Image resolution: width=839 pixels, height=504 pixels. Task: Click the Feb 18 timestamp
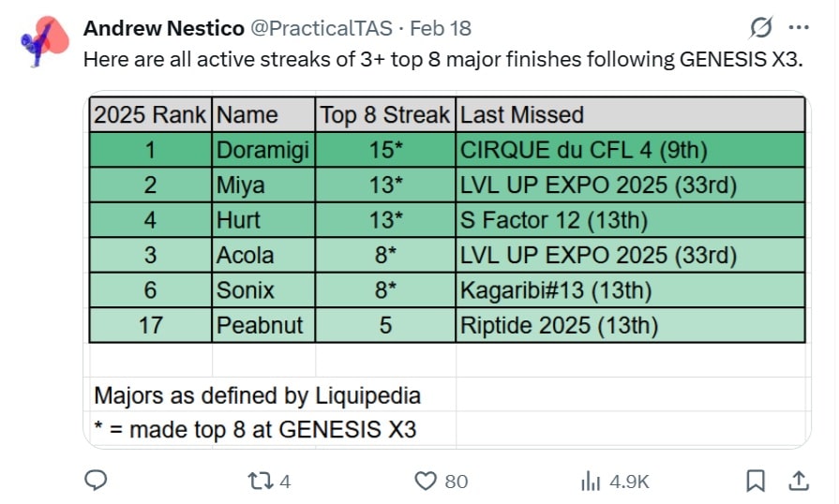(x=441, y=28)
